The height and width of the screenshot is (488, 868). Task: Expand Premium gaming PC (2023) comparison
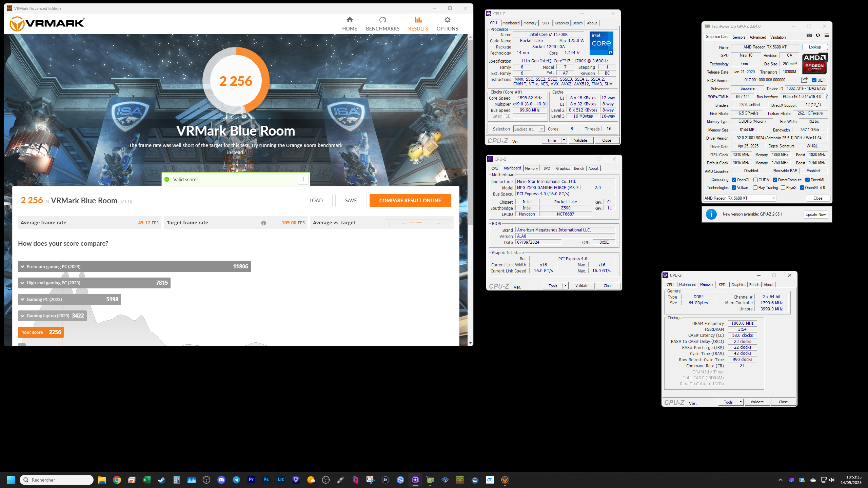click(134, 266)
